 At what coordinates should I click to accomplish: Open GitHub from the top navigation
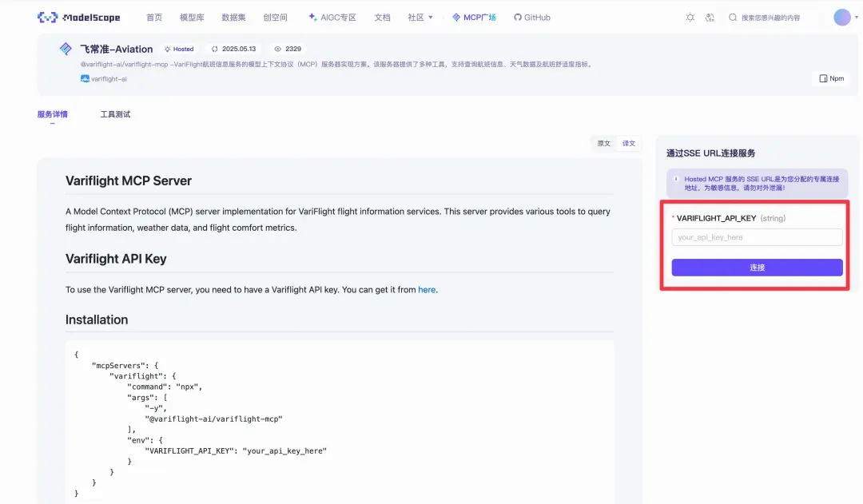pyautogui.click(x=531, y=17)
